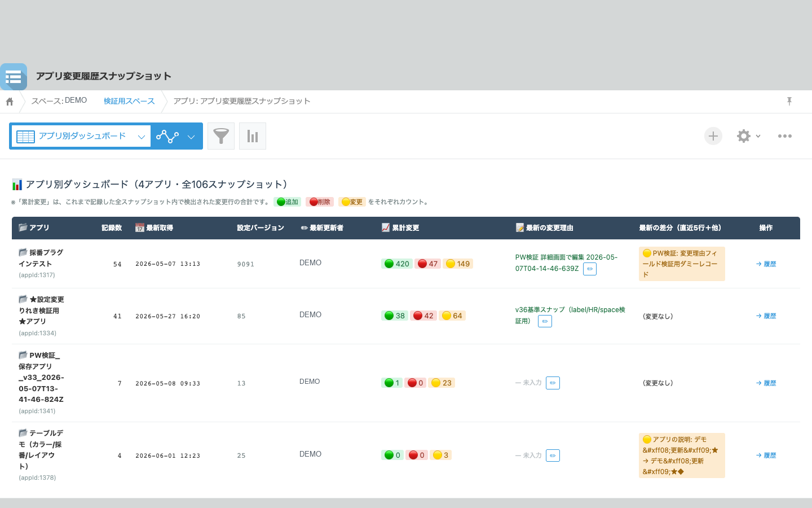Click the 最新の差分 column header
The height and width of the screenshot is (508, 812).
(x=680, y=228)
